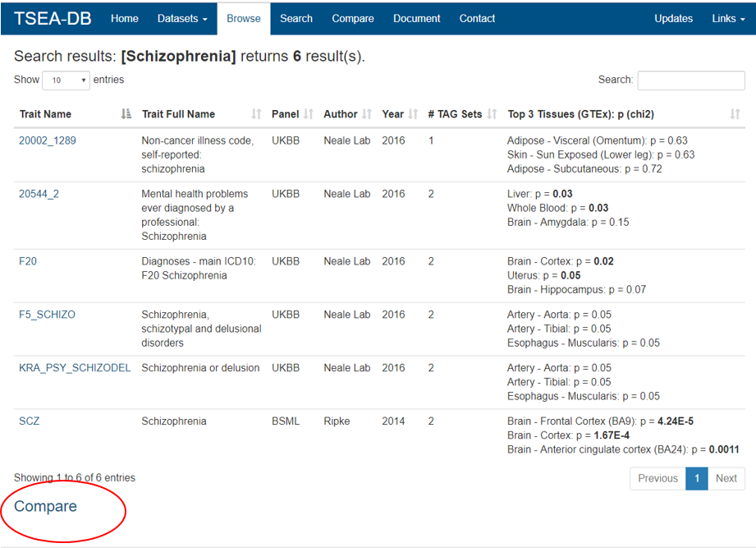Open the SCZ trait link

29,421
